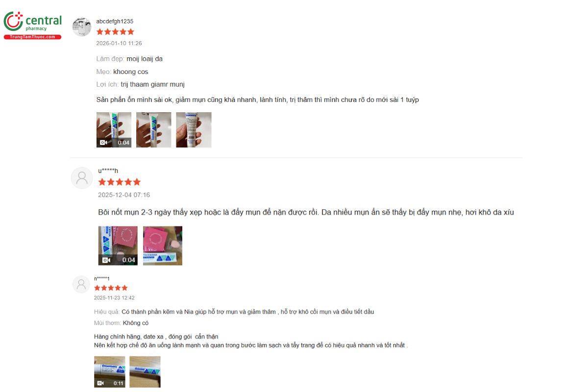588x392 pixels.
Task: Click n*****1's default avatar icon
Action: 81,285
